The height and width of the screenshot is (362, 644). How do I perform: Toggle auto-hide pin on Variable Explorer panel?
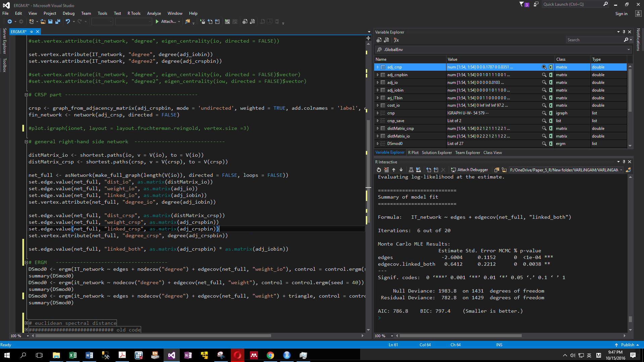624,32
